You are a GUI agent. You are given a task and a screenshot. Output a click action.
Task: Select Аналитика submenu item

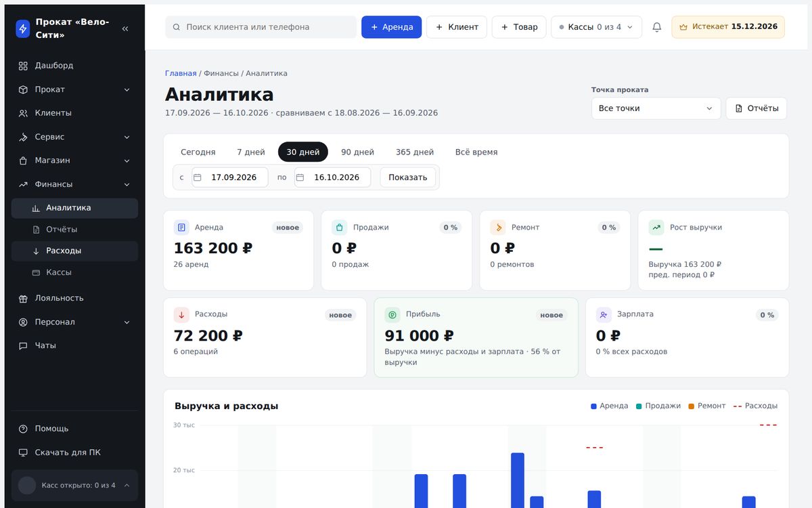click(74, 208)
